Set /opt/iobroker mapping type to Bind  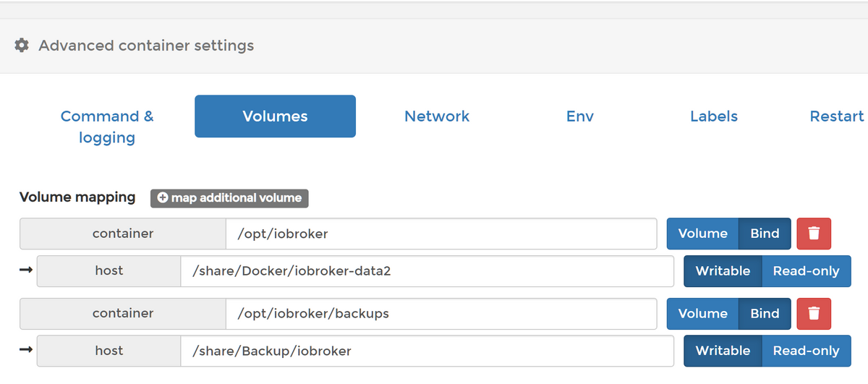point(765,234)
